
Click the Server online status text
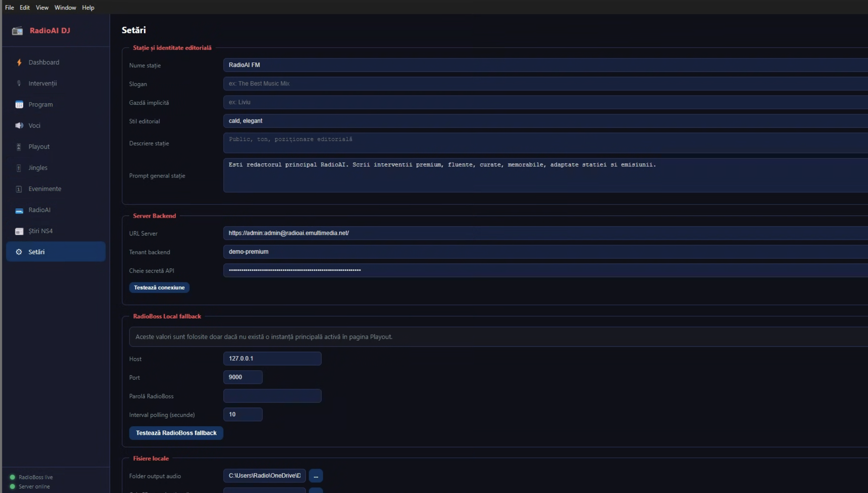[x=34, y=487]
